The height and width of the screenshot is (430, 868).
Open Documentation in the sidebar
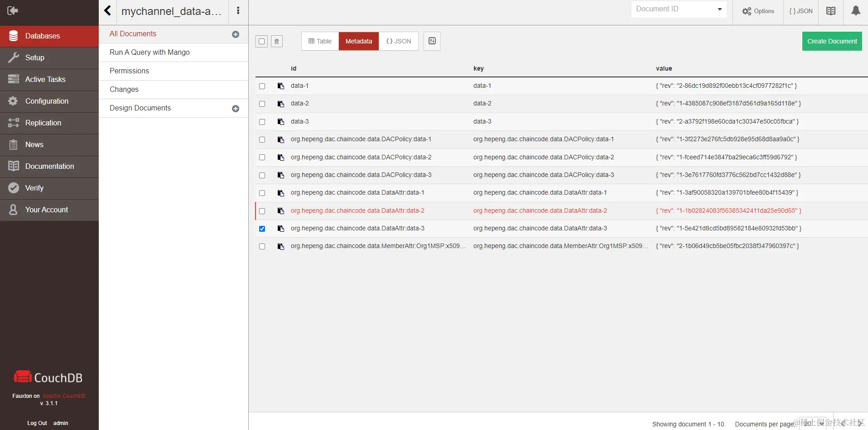pyautogui.click(x=49, y=167)
